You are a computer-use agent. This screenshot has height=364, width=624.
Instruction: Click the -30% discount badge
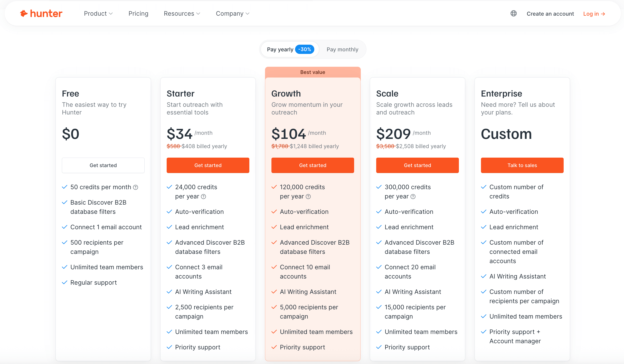[x=305, y=49]
